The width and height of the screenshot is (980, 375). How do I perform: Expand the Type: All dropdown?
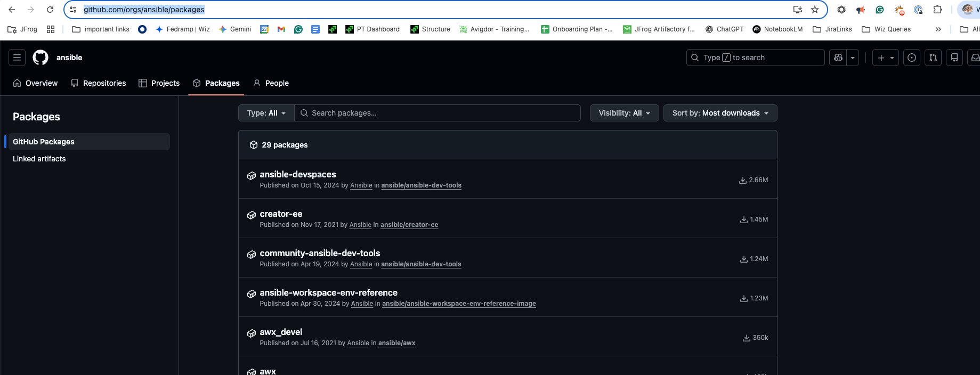[x=266, y=113]
